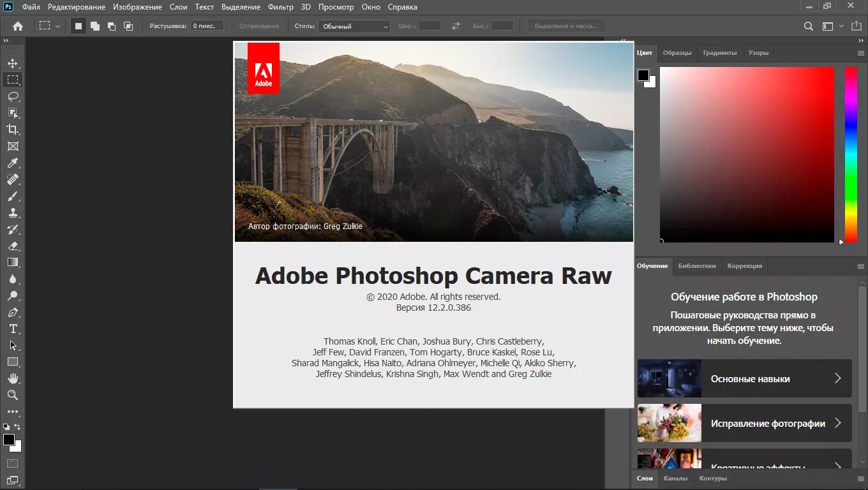Switch to the Библиотеки tab
The width and height of the screenshot is (868, 490).
click(x=697, y=266)
